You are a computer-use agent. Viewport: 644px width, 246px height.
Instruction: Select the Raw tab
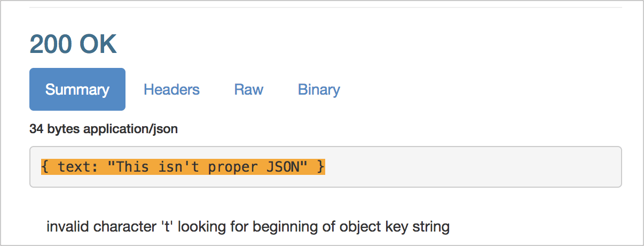coord(248,89)
